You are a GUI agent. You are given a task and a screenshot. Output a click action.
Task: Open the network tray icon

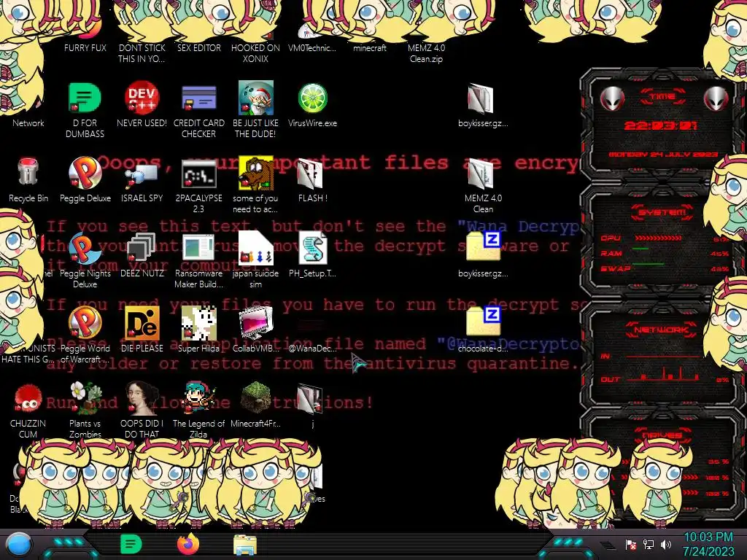649,544
